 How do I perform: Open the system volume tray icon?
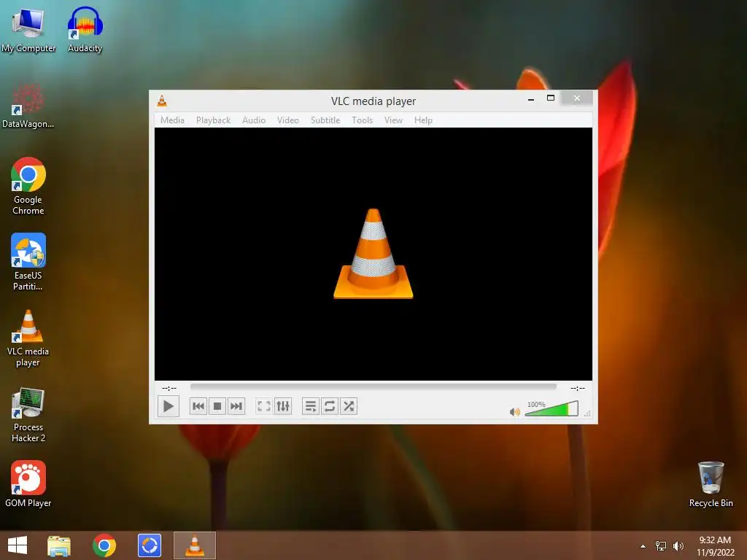678,546
